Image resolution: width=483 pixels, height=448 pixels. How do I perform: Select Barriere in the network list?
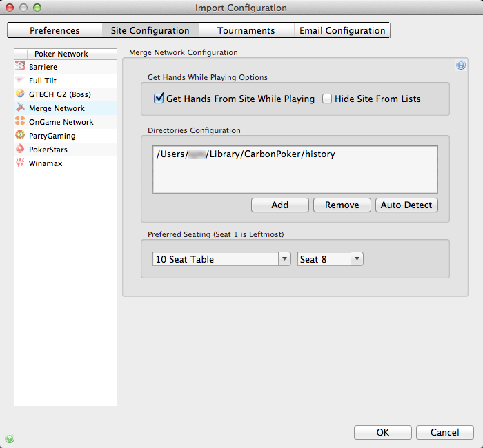point(66,67)
